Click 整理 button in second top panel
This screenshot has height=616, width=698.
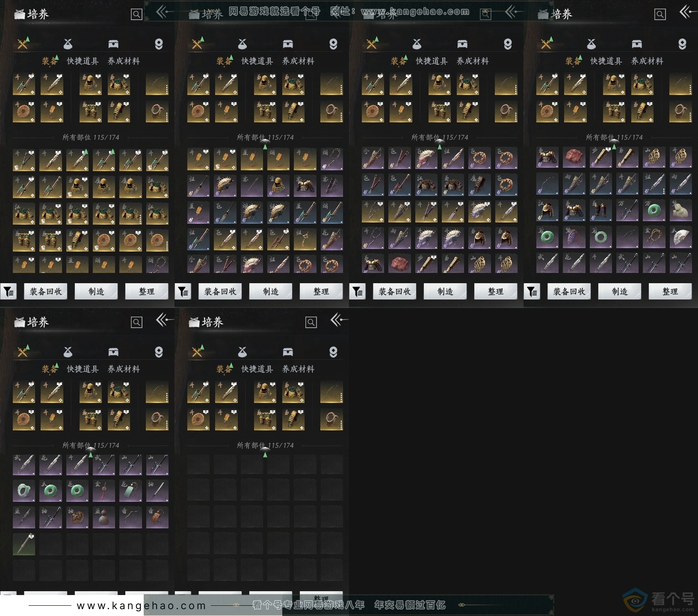click(321, 291)
